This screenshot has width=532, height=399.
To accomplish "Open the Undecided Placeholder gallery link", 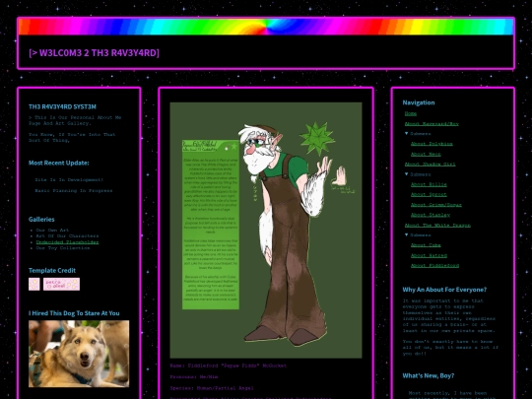I will coord(67,242).
